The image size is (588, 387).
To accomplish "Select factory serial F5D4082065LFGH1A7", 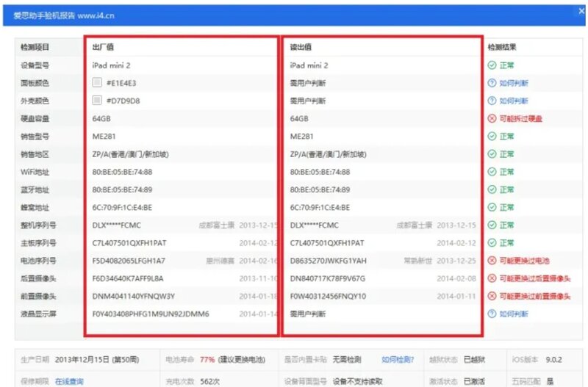I will click(129, 261).
